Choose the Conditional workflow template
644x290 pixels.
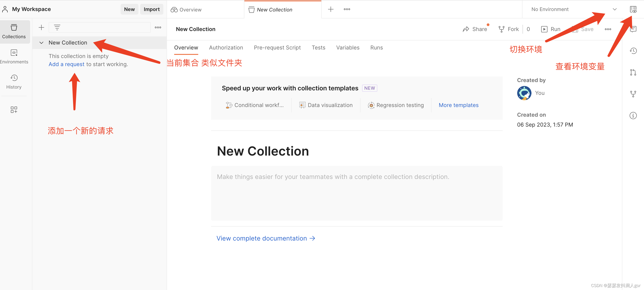tap(254, 105)
